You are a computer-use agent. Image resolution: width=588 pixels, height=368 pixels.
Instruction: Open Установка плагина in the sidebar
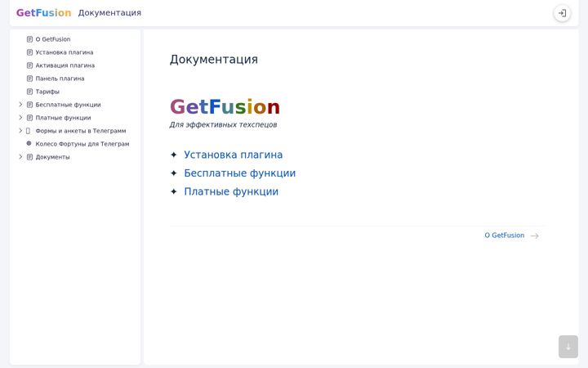click(x=65, y=52)
